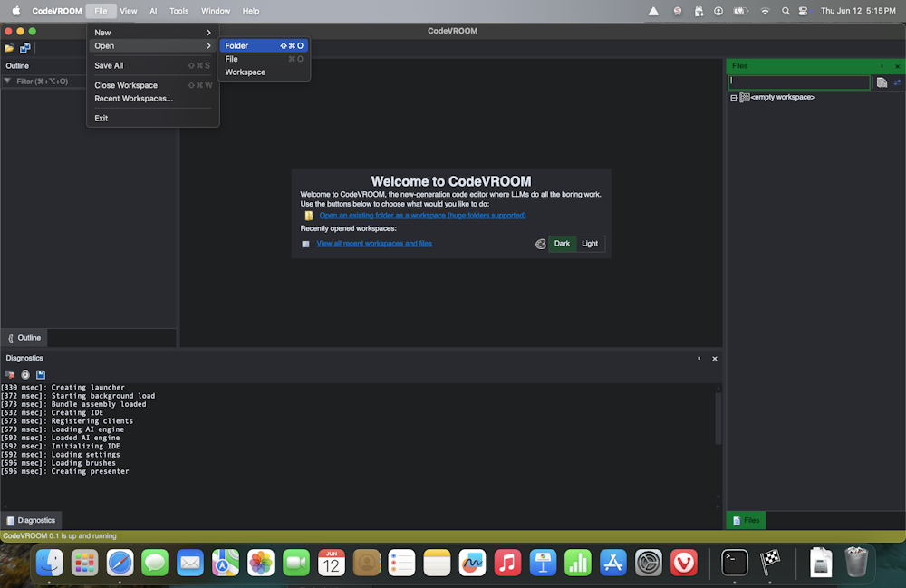This screenshot has width=906, height=588.
Task: Select Recent Workspaces menu item
Action: (x=152, y=98)
